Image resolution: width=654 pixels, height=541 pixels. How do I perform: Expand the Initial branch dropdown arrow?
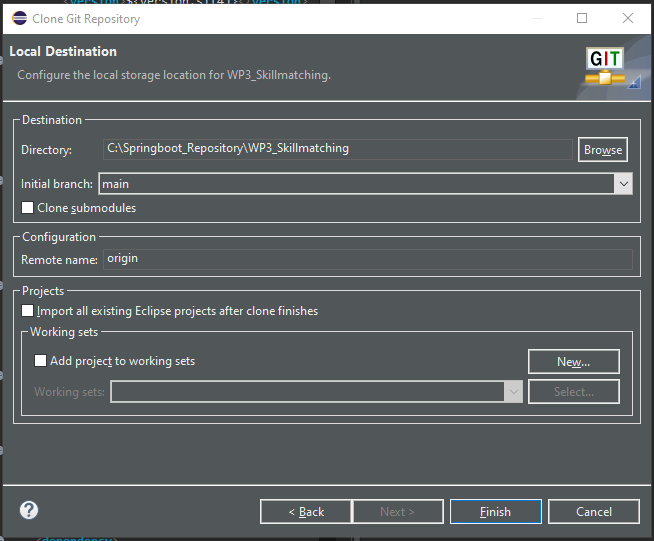(x=624, y=184)
